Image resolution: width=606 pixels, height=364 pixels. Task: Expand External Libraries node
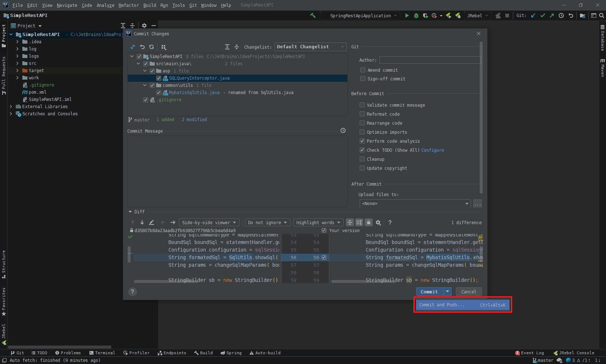[x=11, y=107]
